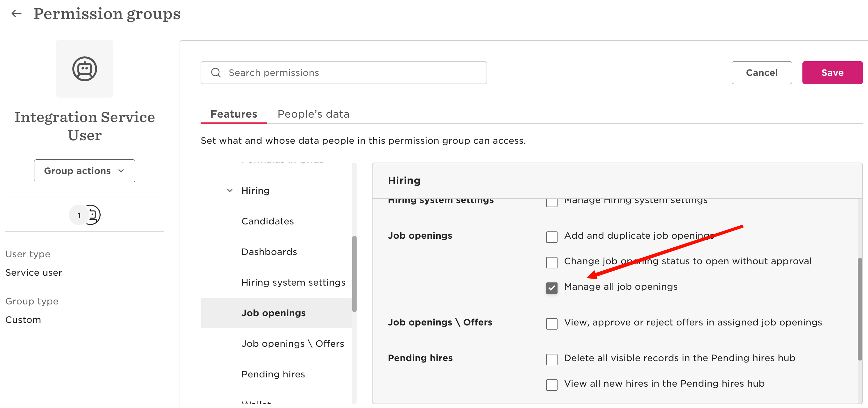Screen dimensions: 868x408
Task: Check Add and duplicate job openings
Action: (x=551, y=237)
